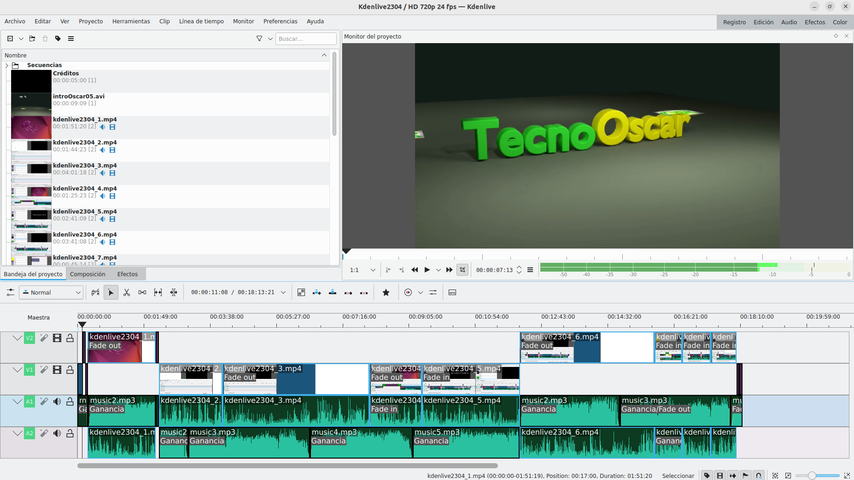Open the filter icon in project bin
Viewport: 854px width, 480px height.
tap(259, 39)
